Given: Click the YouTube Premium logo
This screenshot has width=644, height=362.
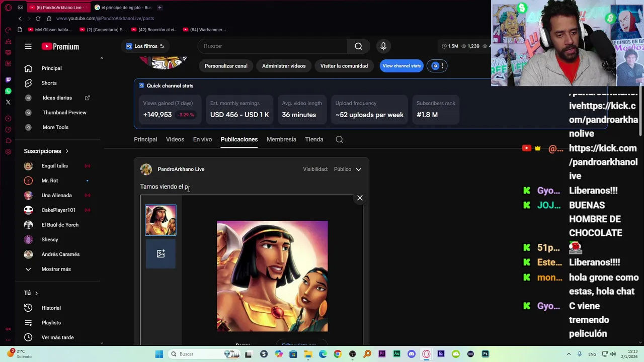Looking at the screenshot, I should click(60, 46).
